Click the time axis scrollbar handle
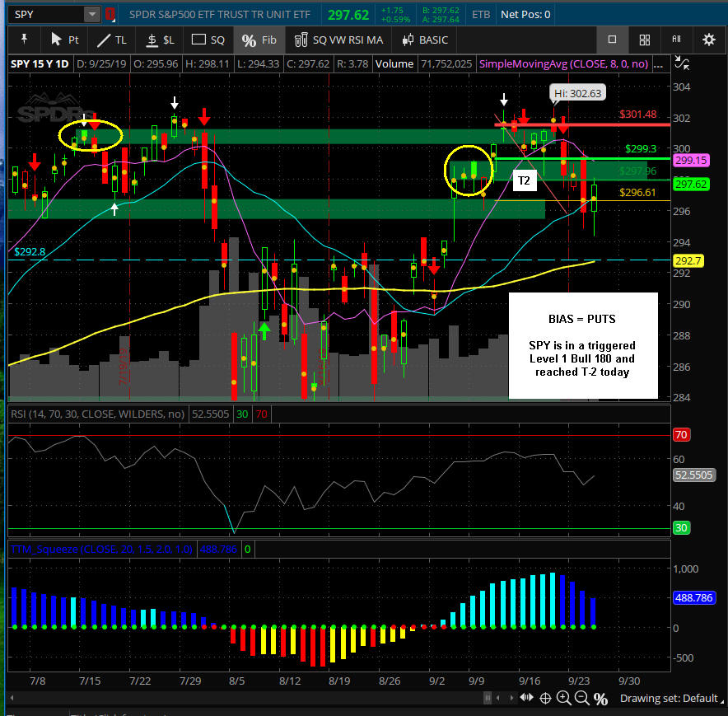728x716 pixels. [488, 698]
